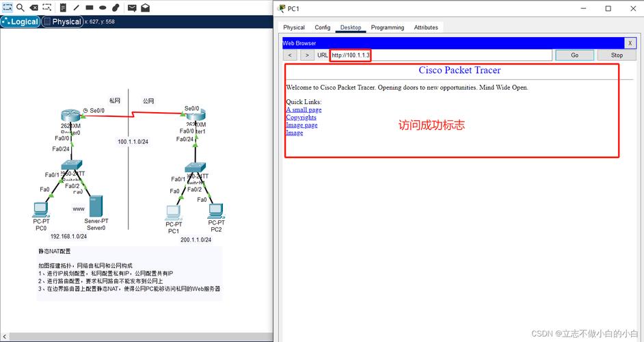This screenshot has width=644, height=342.
Task: Click the 静态NAT配置 note title
Action: pyautogui.click(x=55, y=251)
